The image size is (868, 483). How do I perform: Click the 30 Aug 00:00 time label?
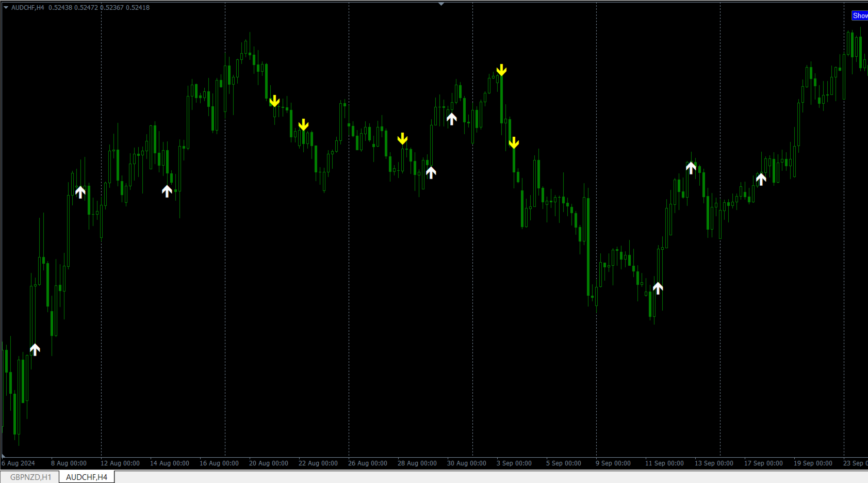click(467, 463)
